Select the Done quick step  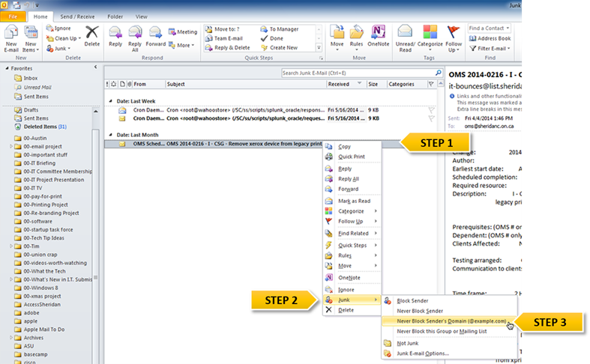point(271,38)
